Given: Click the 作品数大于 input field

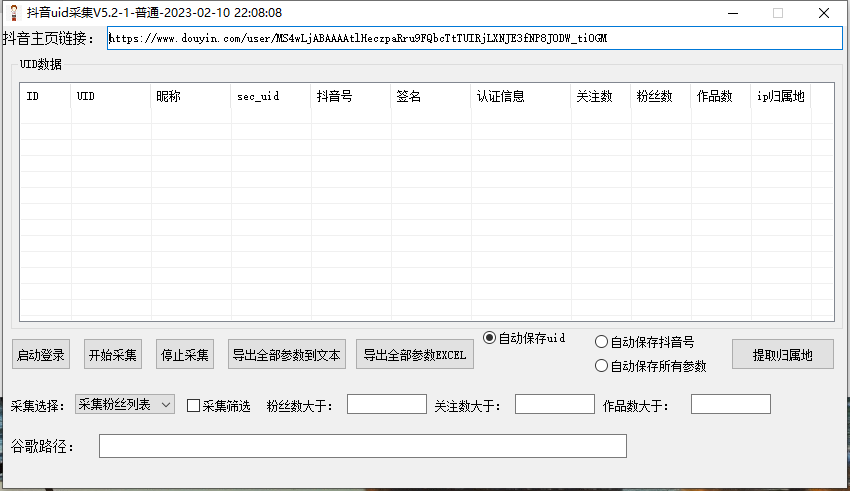Looking at the screenshot, I should (730, 405).
